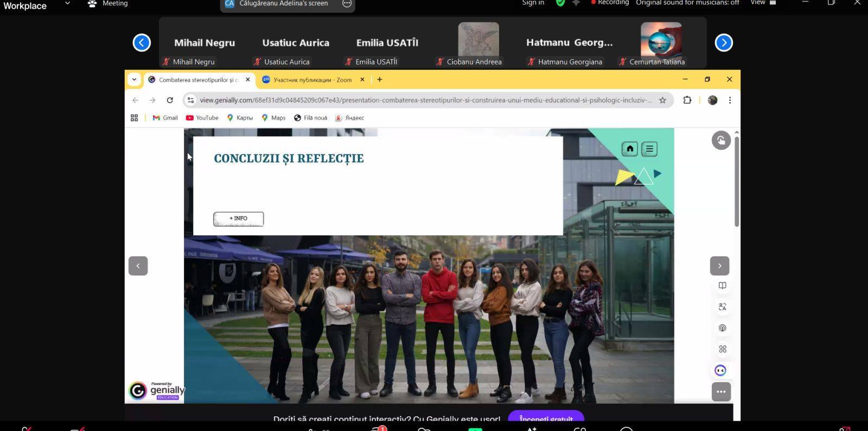868x431 pixels.
Task: Click the home icon in presentation
Action: 629,149
